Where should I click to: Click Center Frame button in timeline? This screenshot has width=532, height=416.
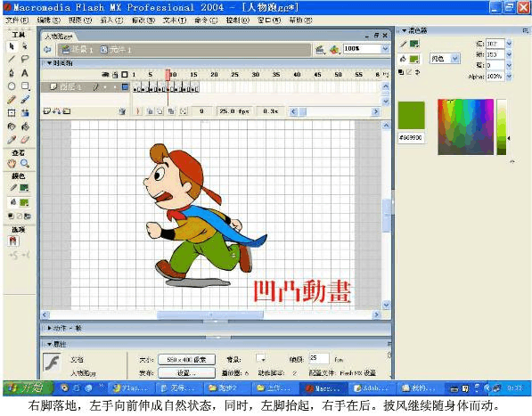138,111
